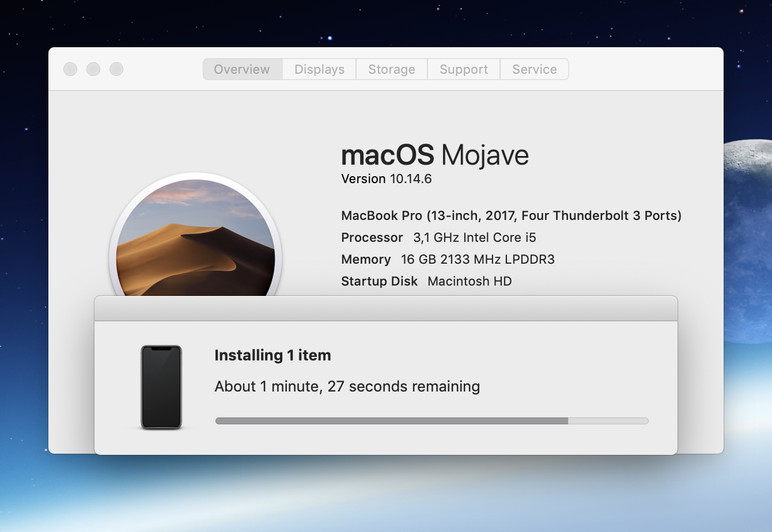Click the Macintosh HD startup disk value

pyautogui.click(x=470, y=281)
